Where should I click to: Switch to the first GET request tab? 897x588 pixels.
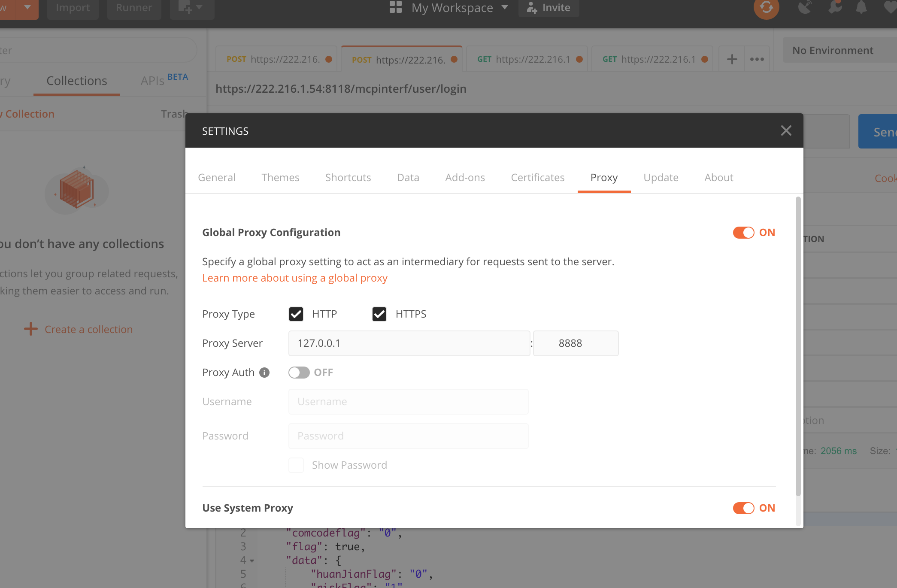coord(527,59)
